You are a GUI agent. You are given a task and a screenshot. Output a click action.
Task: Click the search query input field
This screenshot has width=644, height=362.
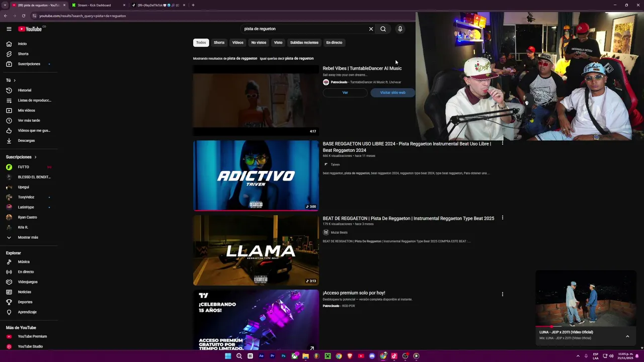304,29
